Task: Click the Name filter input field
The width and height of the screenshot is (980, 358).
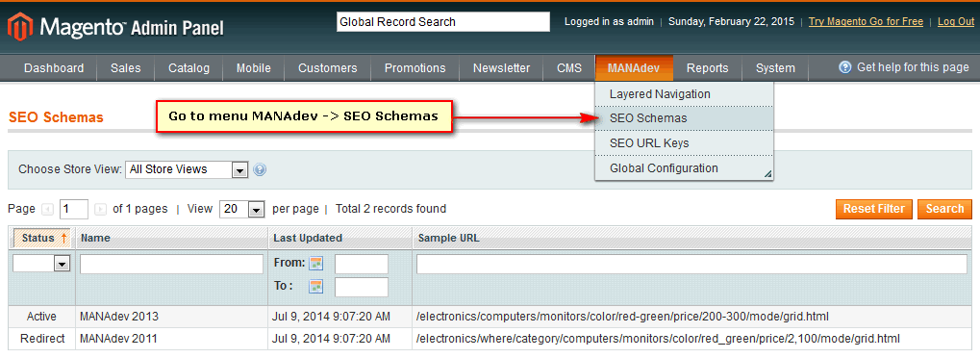Action: coord(172,264)
